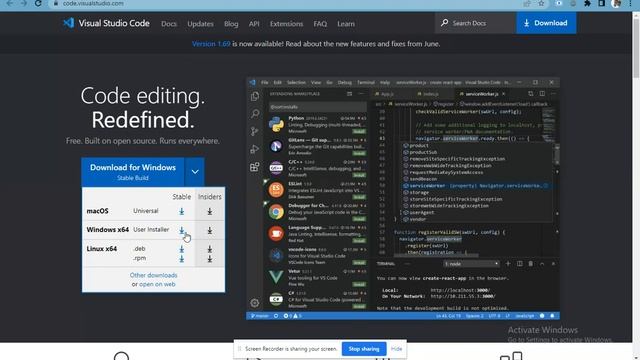Viewport: 640px width, 360px height.
Task: Click the browser address bar URL
Action: 93,3
